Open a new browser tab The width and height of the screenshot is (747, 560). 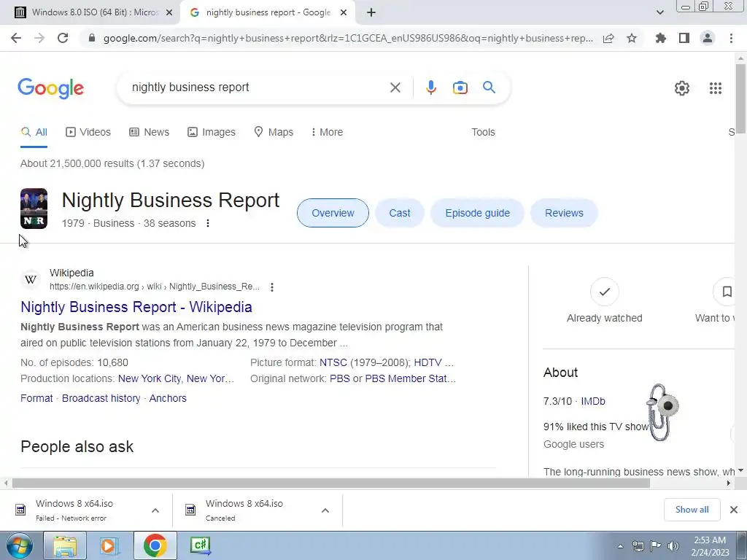[x=371, y=12]
